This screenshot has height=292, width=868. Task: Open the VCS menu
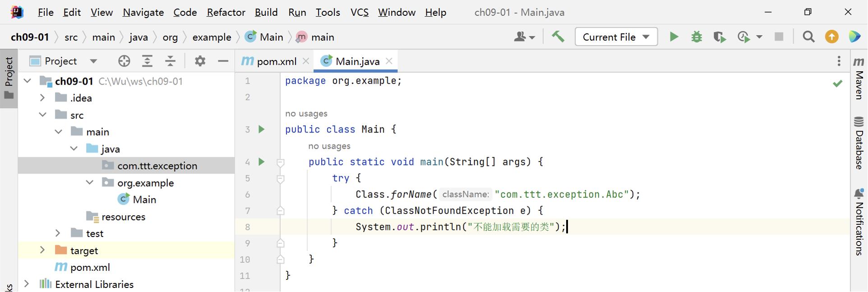(x=360, y=12)
